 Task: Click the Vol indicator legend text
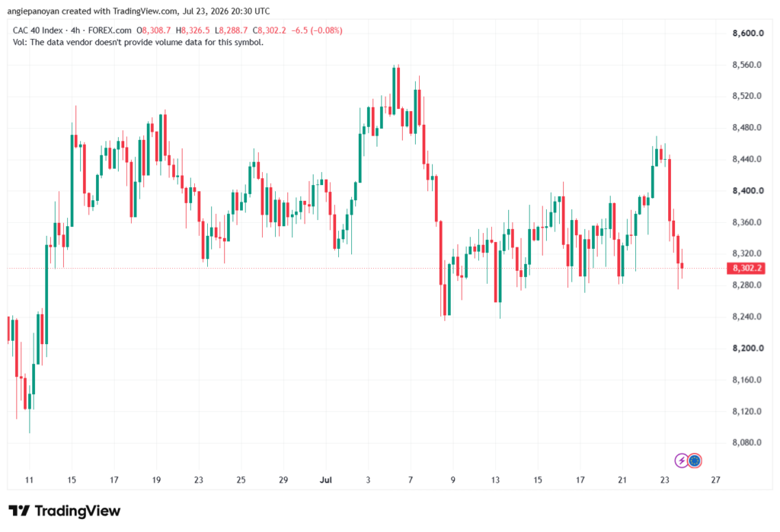pos(138,43)
